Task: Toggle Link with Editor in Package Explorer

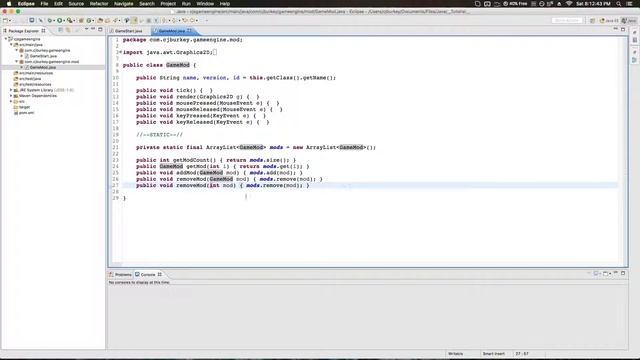Action: (x=68, y=30)
